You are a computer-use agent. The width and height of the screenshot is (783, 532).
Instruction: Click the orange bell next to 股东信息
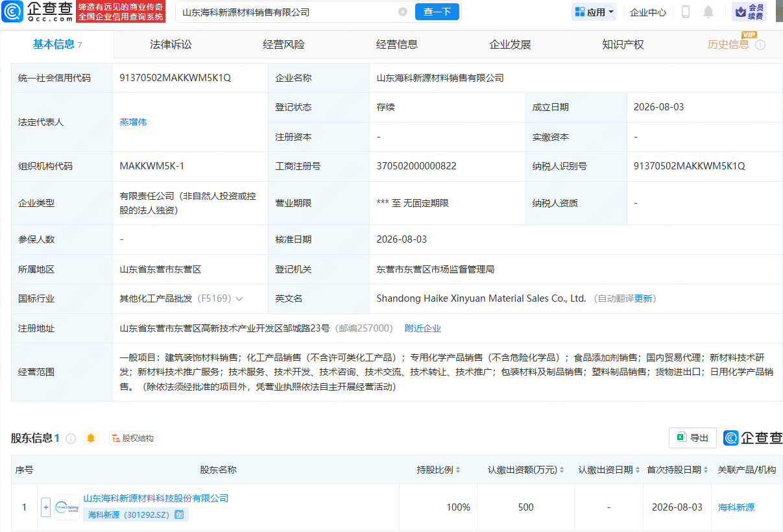point(91,439)
